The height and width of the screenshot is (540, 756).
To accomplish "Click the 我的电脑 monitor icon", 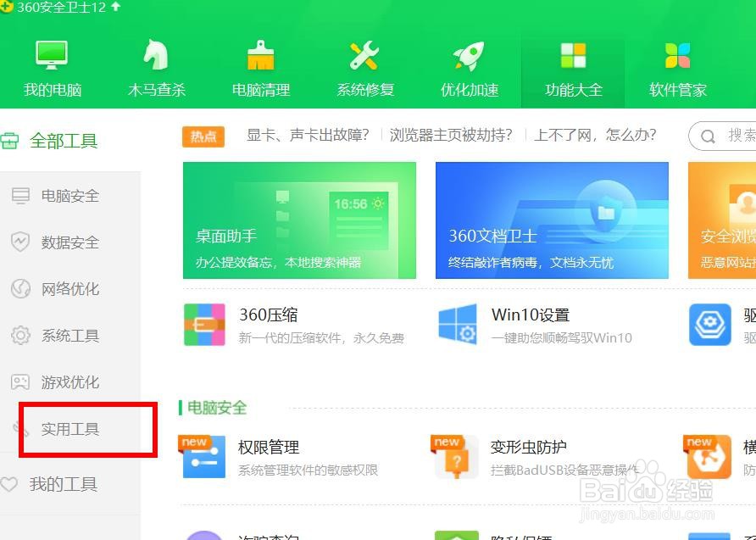I will click(x=51, y=68).
